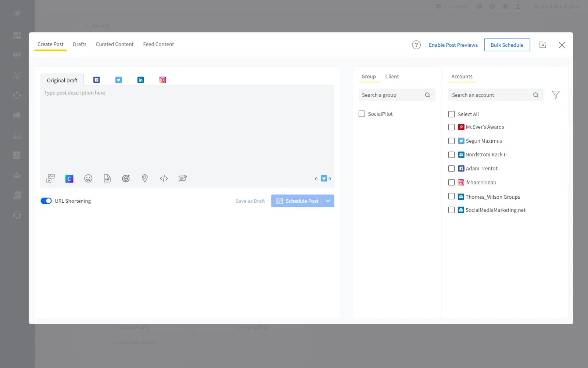Screen dimensions: 588x368
Task: Open the UTM parameters tool
Action: pyautogui.click(x=126, y=178)
